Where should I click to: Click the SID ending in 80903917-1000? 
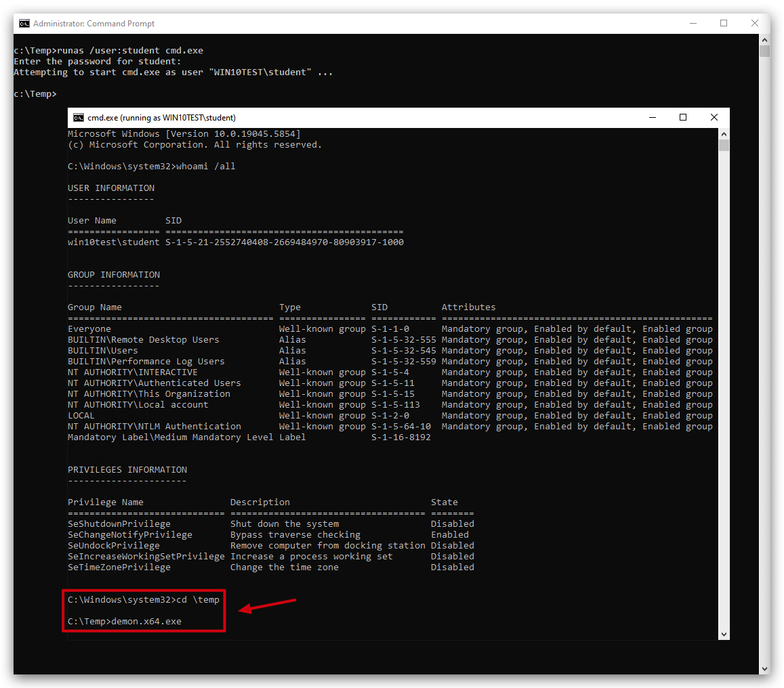point(285,242)
